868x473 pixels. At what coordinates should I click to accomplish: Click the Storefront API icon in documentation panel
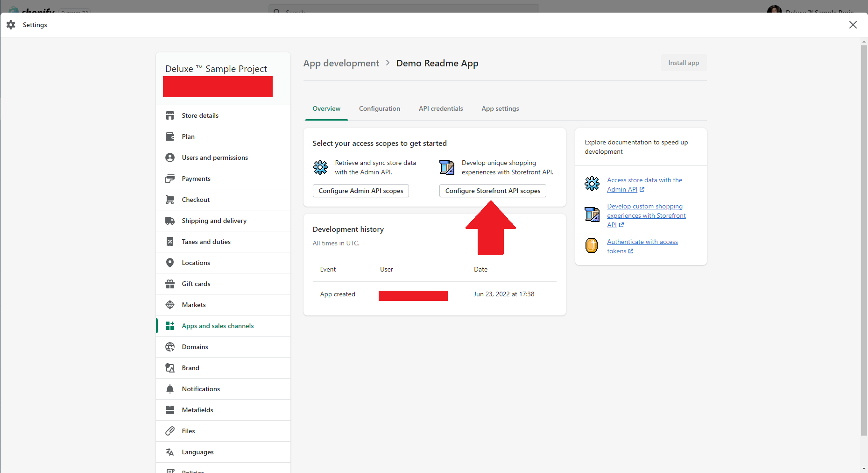pos(592,215)
